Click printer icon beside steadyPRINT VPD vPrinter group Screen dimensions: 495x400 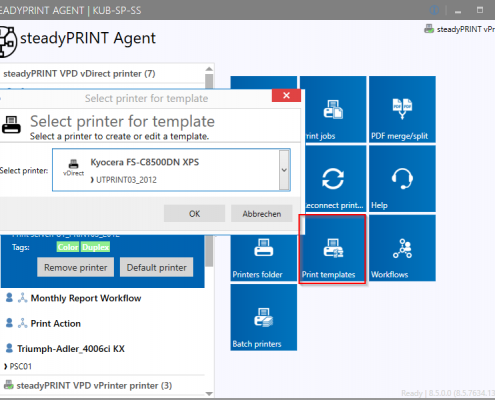(x=9, y=384)
